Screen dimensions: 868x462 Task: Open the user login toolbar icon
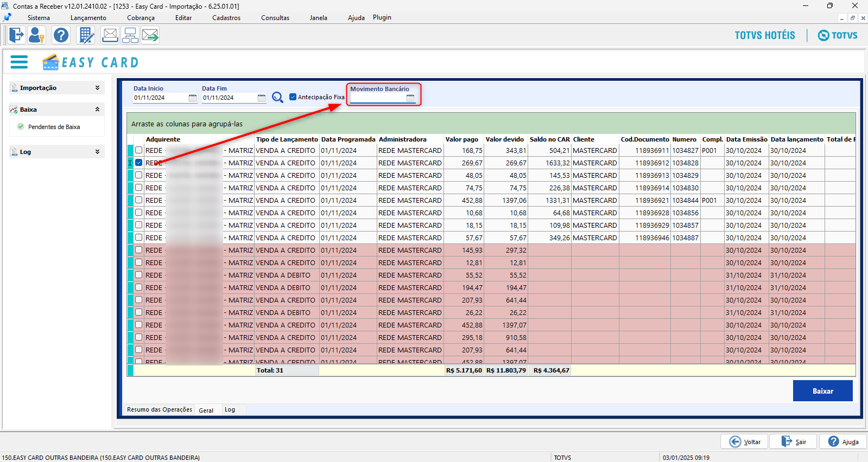click(x=37, y=35)
